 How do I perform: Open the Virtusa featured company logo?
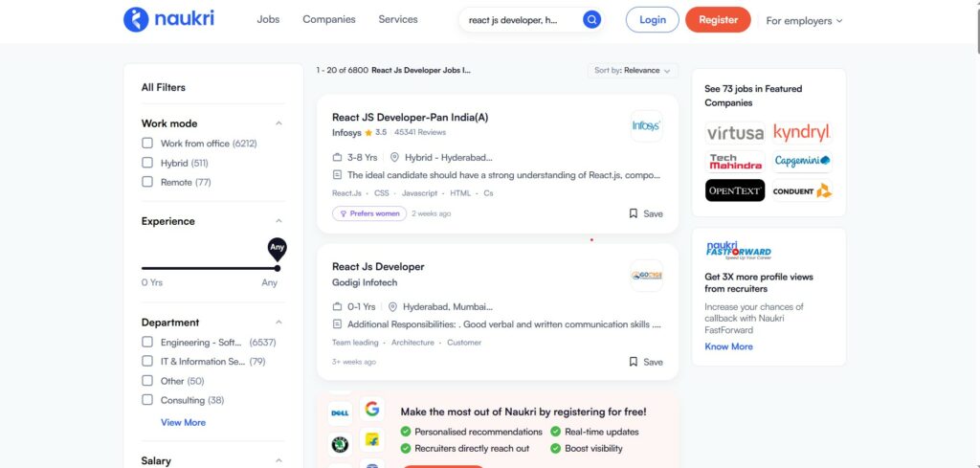pyautogui.click(x=735, y=132)
